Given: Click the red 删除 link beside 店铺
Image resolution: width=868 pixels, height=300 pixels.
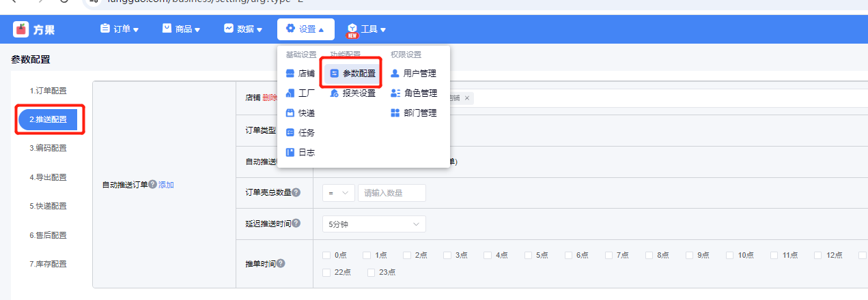Looking at the screenshot, I should [270, 97].
